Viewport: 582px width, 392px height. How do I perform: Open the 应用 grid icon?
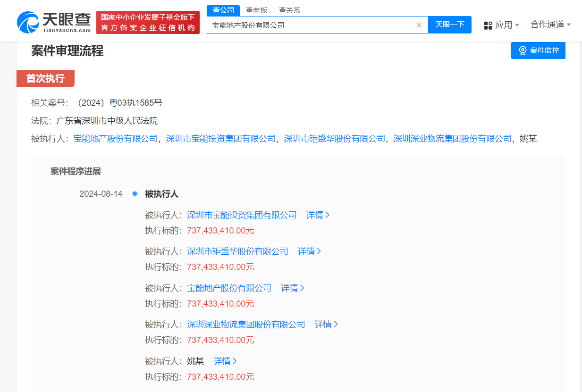(488, 25)
